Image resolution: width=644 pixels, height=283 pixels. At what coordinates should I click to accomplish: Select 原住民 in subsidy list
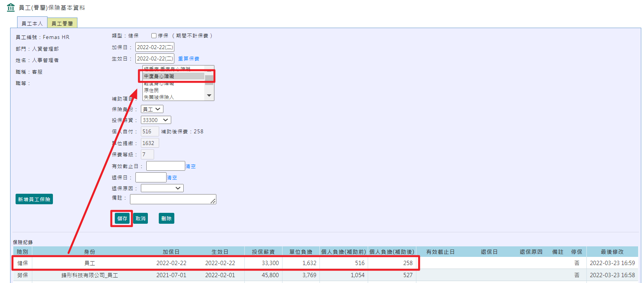(x=152, y=90)
